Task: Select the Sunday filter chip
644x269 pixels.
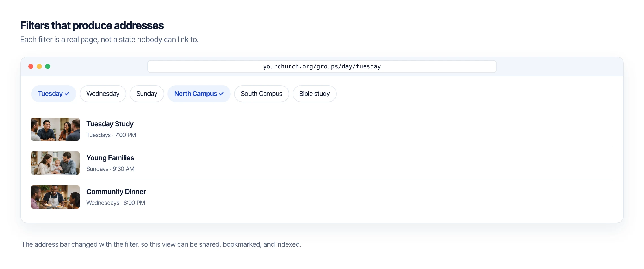Action: (147, 94)
